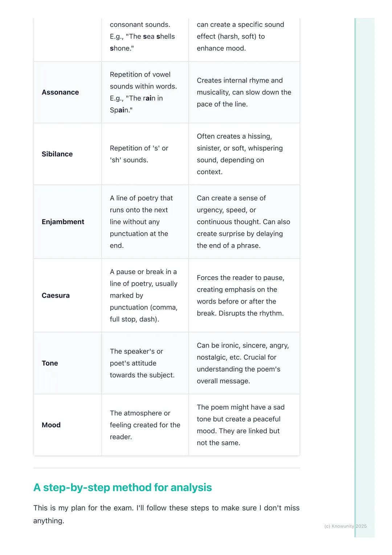Image resolution: width=392 pixels, height=555 pixels.
Task: Select the sibilance 'Repetition of s or sh sounds' definition
Action: (x=139, y=154)
